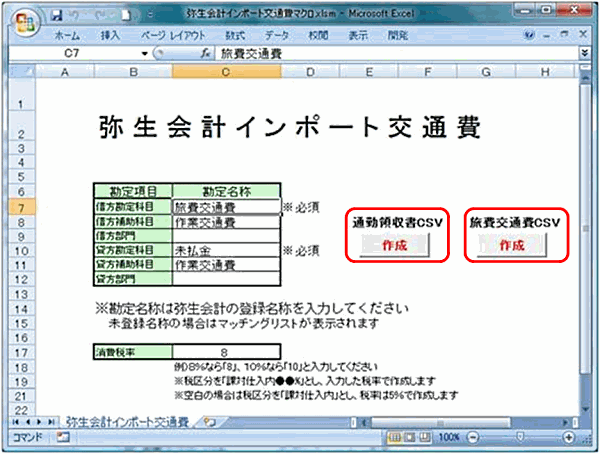
Task: Customize the Quick Access Toolbar dropdown
Action: [x=150, y=15]
